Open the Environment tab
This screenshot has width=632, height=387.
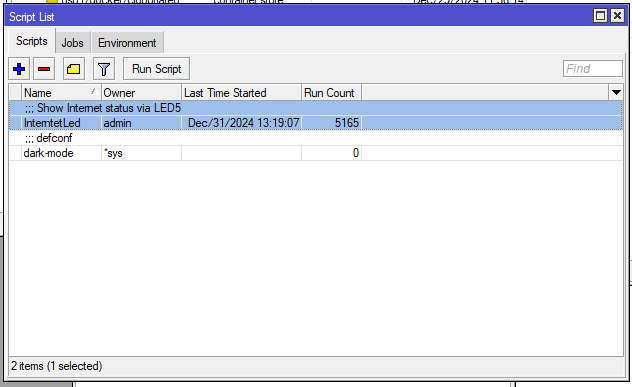pyautogui.click(x=127, y=43)
